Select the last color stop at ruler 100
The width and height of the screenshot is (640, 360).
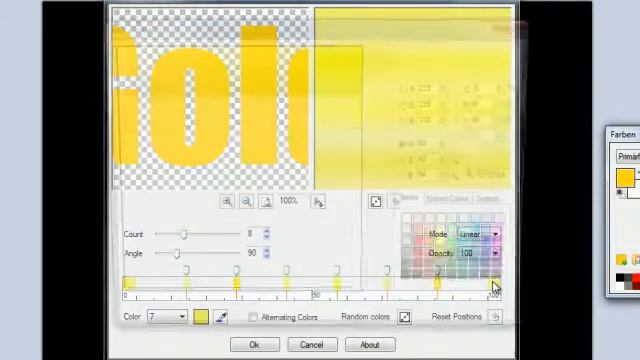(x=495, y=282)
